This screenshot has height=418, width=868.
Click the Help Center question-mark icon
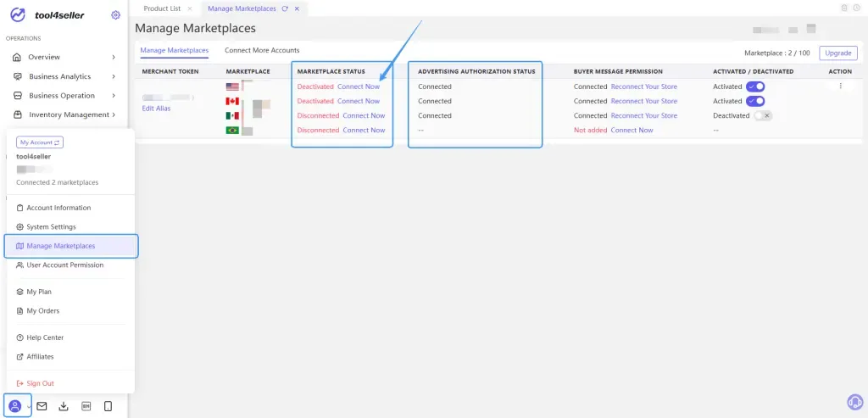20,337
